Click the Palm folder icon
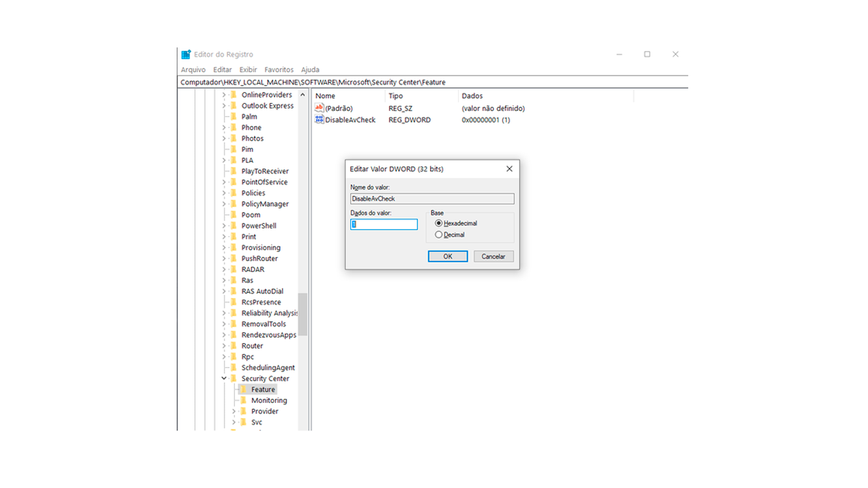Image resolution: width=868 pixels, height=488 pixels. point(234,117)
